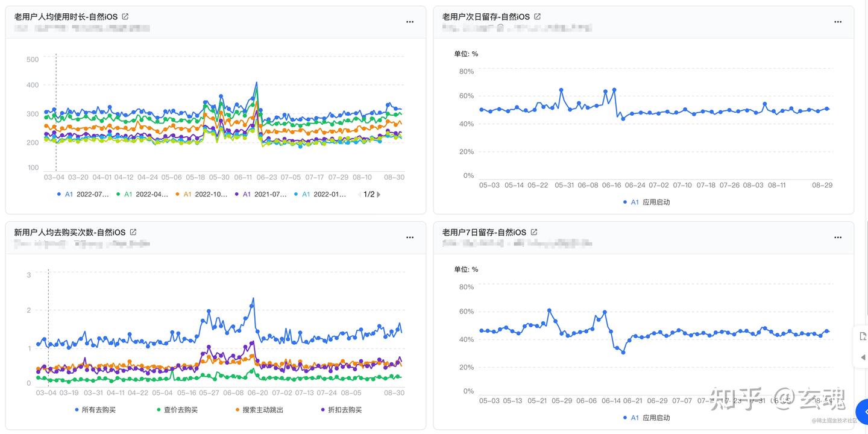Open the detail link icon of 新用户人均去购买次数 chart
The width and height of the screenshot is (868, 434).
tap(133, 231)
